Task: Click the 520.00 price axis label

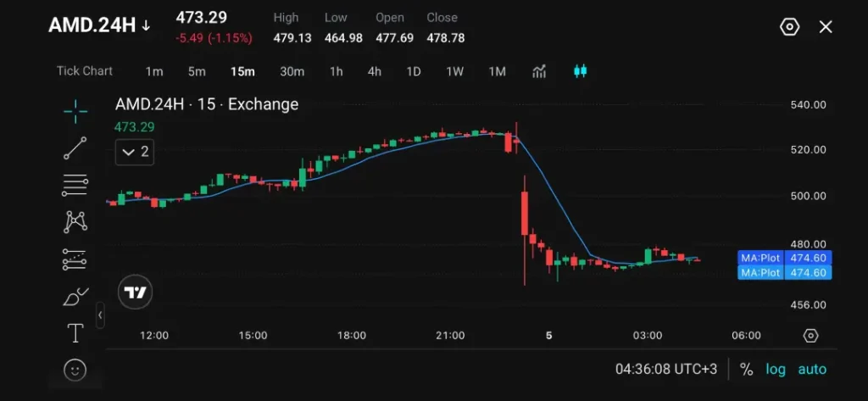Action: point(807,150)
